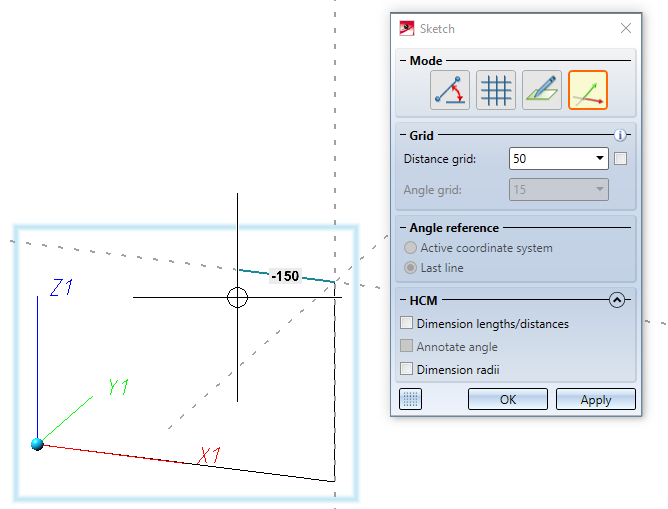Screen dimensions: 668x509
Task: Collapse the HCM section with chevron
Action: (x=616, y=300)
